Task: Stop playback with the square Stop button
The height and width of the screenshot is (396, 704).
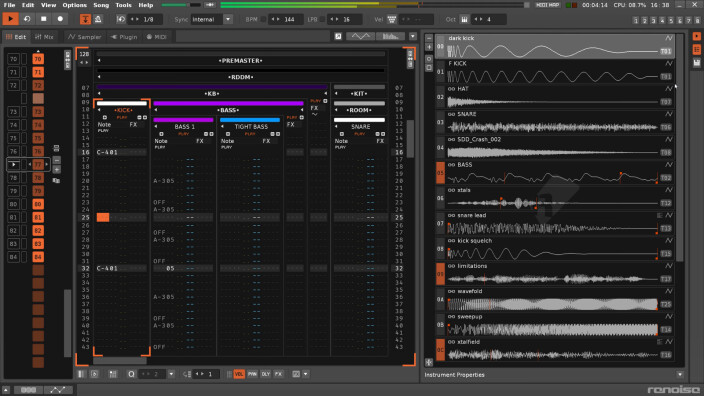Action: tap(44, 19)
